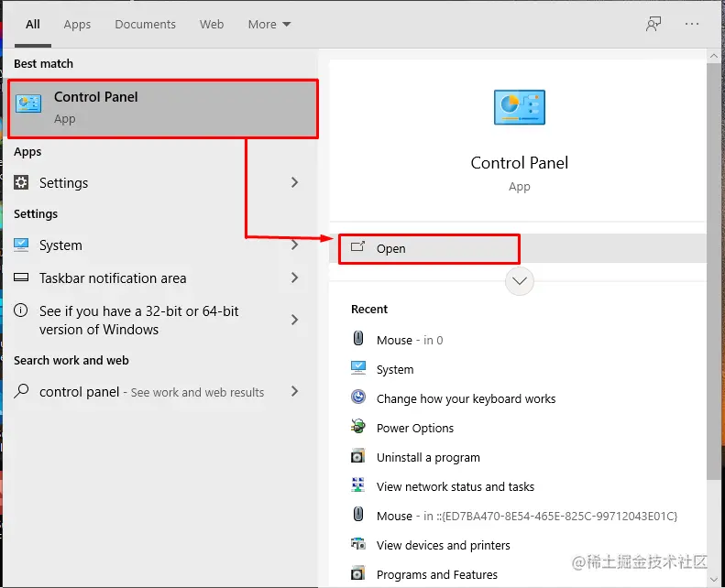Expand the Settings app result arrow
The width and height of the screenshot is (725, 588).
(294, 182)
